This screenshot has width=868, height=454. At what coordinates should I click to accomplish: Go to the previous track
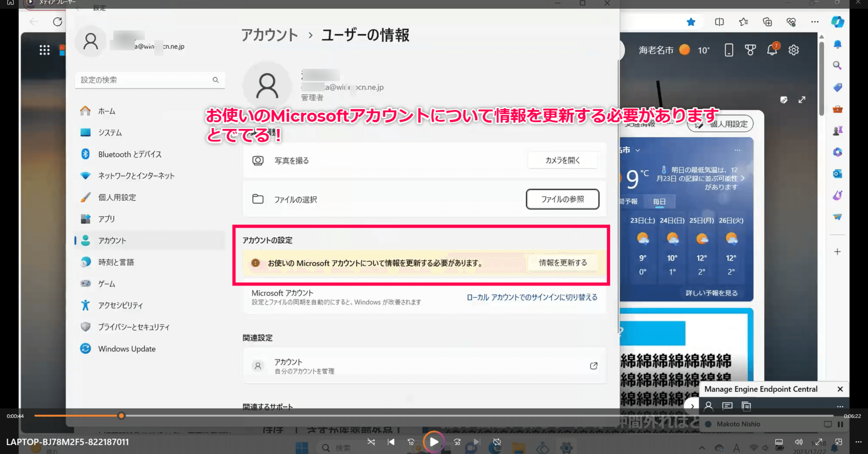391,442
